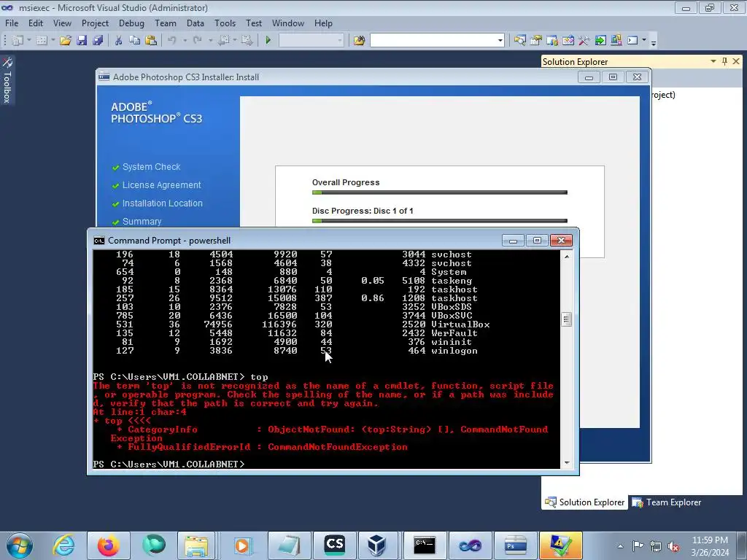Switch to the Solution Explorer bottom tab

coord(584,502)
